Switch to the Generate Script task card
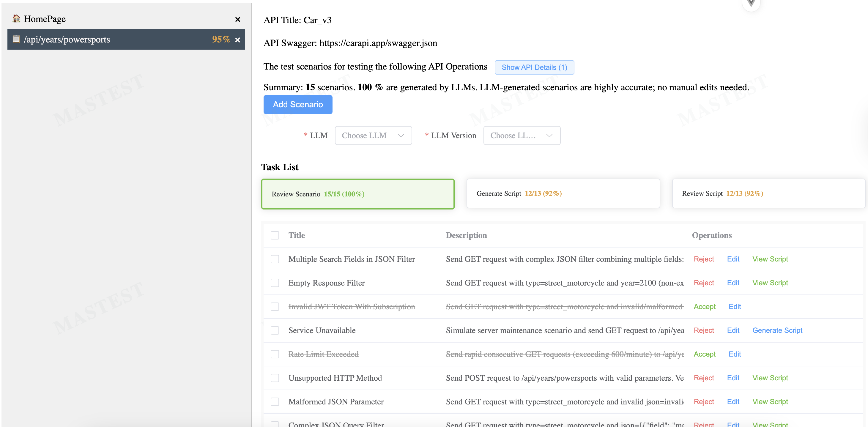Screen dimensions: 868x427 tap(563, 193)
